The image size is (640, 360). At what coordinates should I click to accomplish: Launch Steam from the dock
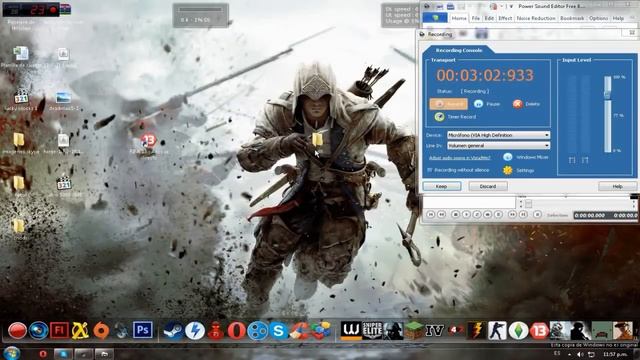click(x=173, y=330)
